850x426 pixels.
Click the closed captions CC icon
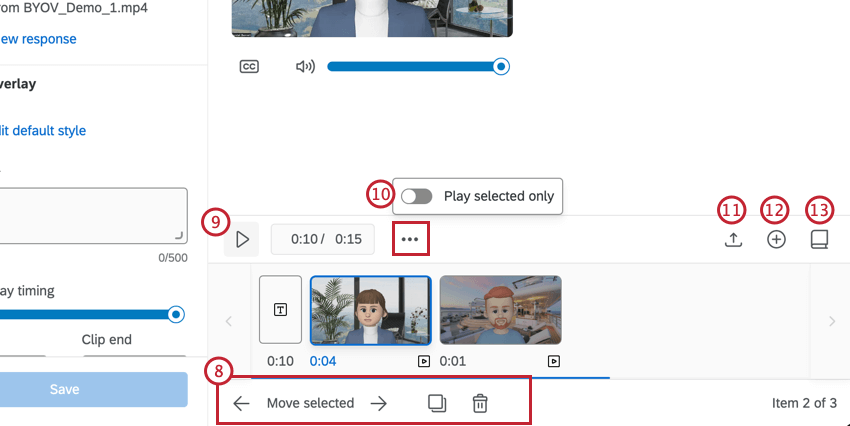(249, 67)
